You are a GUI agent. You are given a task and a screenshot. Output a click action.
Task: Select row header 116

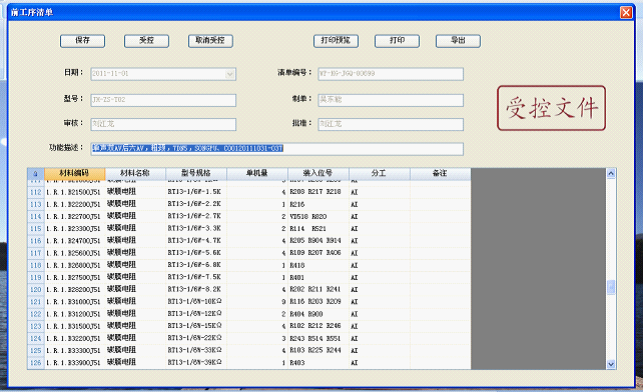pos(36,241)
